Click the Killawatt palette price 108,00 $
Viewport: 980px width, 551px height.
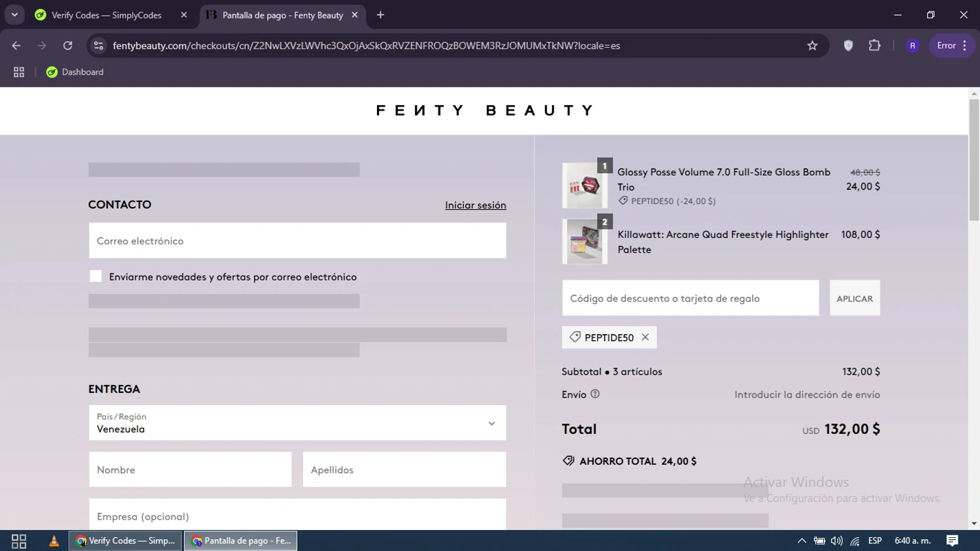[860, 234]
